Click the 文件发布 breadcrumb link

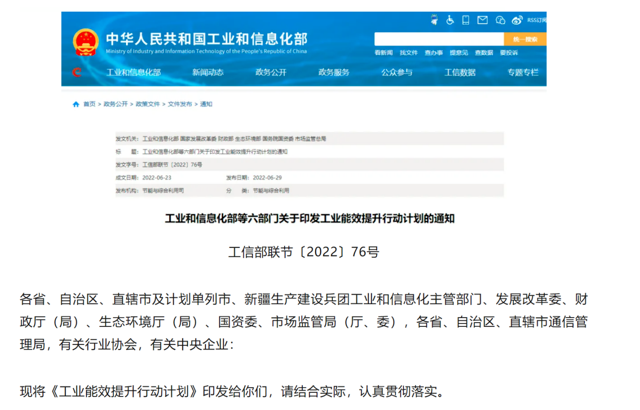click(180, 104)
